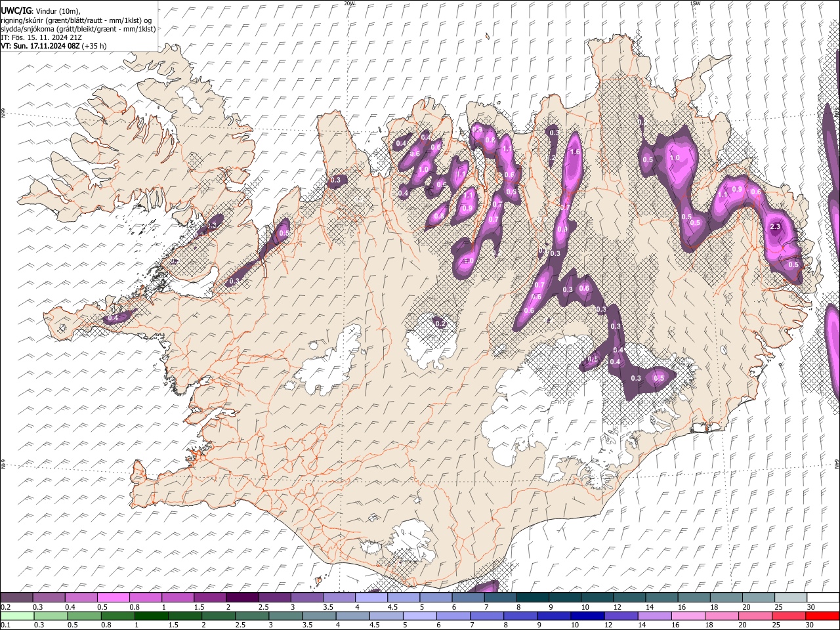Image resolution: width=840 pixels, height=630 pixels.
Task: Select the bottom-row legend swatch labeled 0.3
Action: (51, 616)
